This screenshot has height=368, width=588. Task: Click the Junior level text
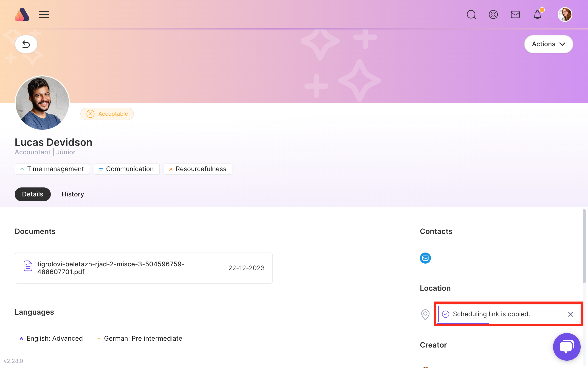[66, 152]
